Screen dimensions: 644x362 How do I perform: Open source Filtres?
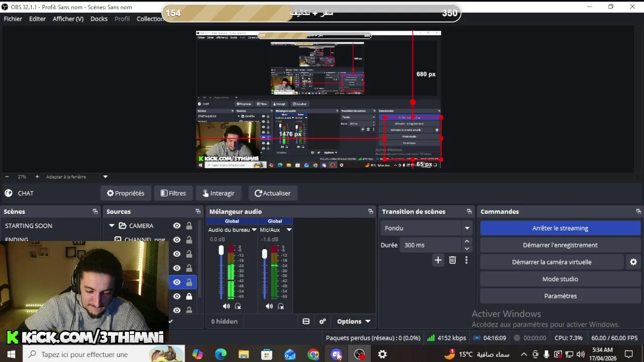[173, 193]
